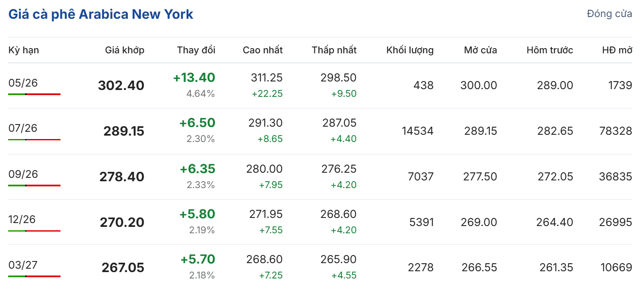Image resolution: width=644 pixels, height=290 pixels.
Task: Select the Hôm trước column header
Action: click(550, 50)
